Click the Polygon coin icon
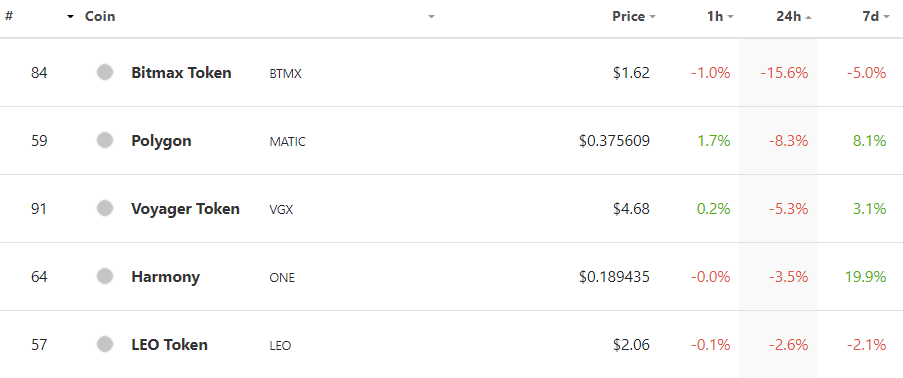The height and width of the screenshot is (378, 903). coord(105,141)
